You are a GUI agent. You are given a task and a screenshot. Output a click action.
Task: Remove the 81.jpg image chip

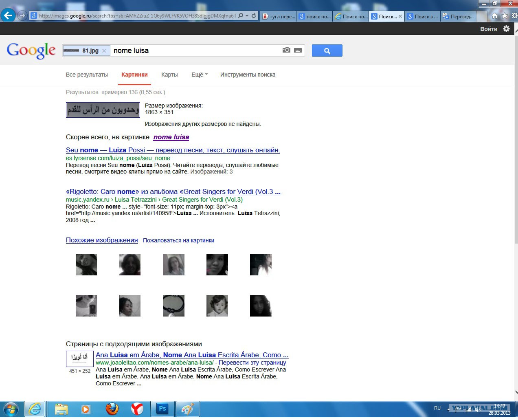coord(104,51)
